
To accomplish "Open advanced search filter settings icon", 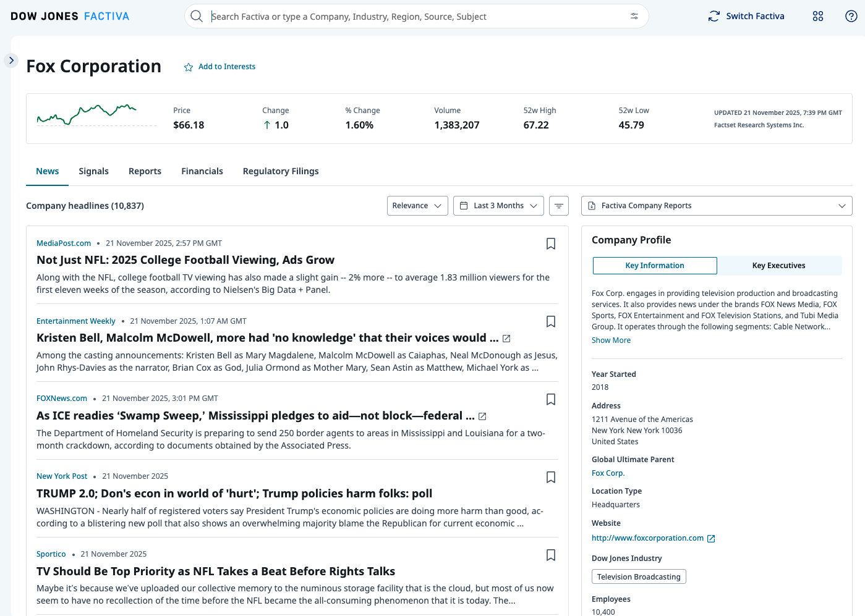I will pyautogui.click(x=634, y=16).
